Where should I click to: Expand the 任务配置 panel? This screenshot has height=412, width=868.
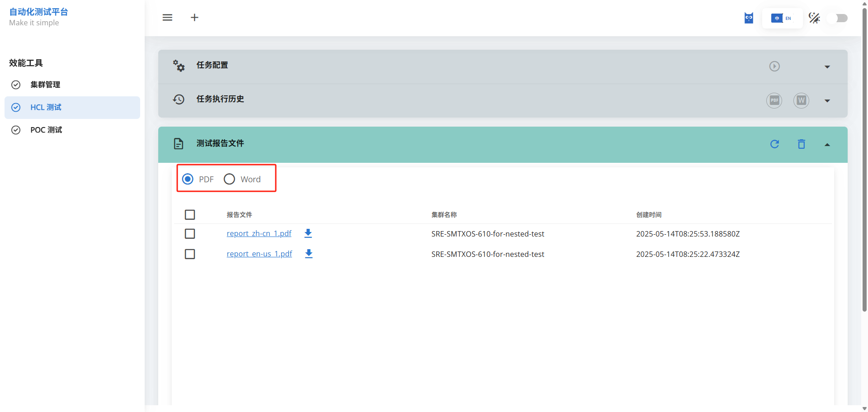(x=827, y=67)
